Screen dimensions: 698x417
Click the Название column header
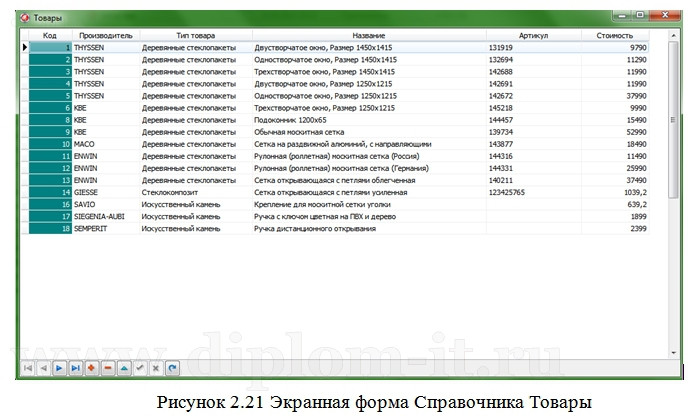pos(369,35)
